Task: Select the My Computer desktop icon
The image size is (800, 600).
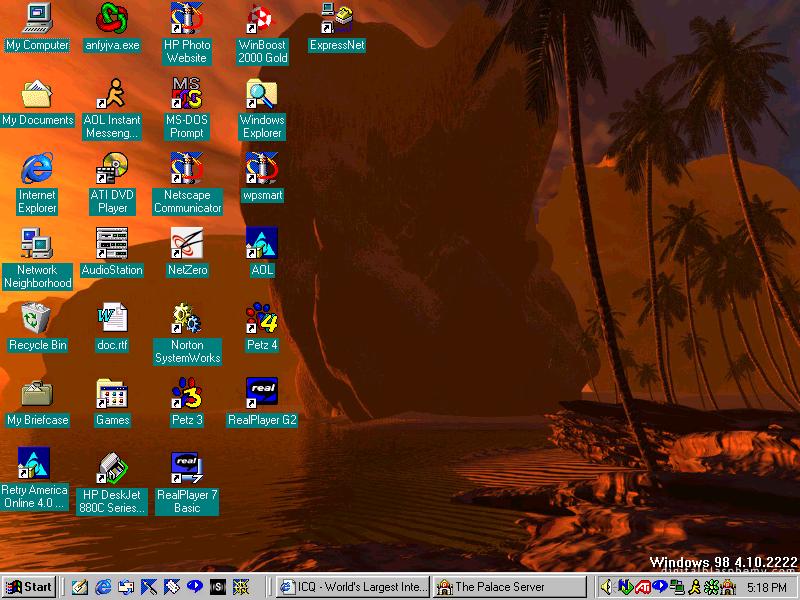Action: click(x=37, y=18)
